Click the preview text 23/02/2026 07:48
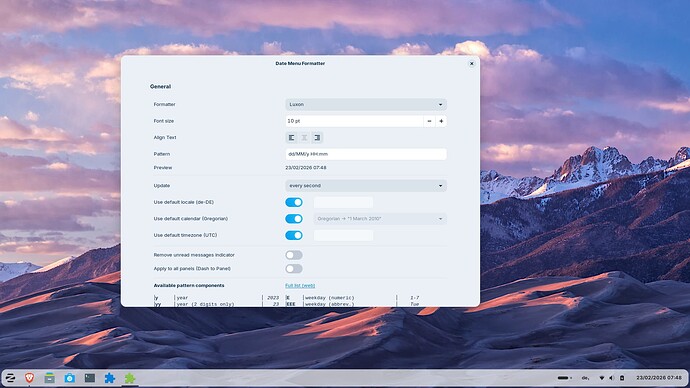The image size is (690, 388). click(306, 168)
